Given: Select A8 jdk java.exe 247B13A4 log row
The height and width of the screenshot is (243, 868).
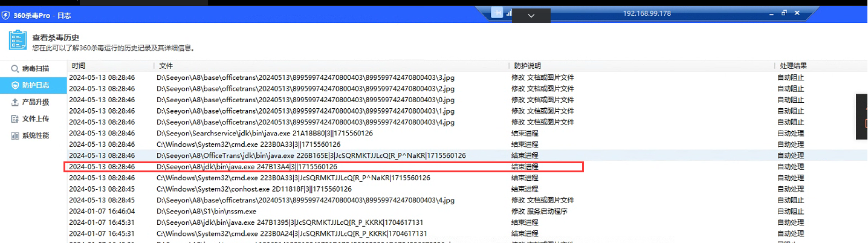Looking at the screenshot, I should 467,167.
